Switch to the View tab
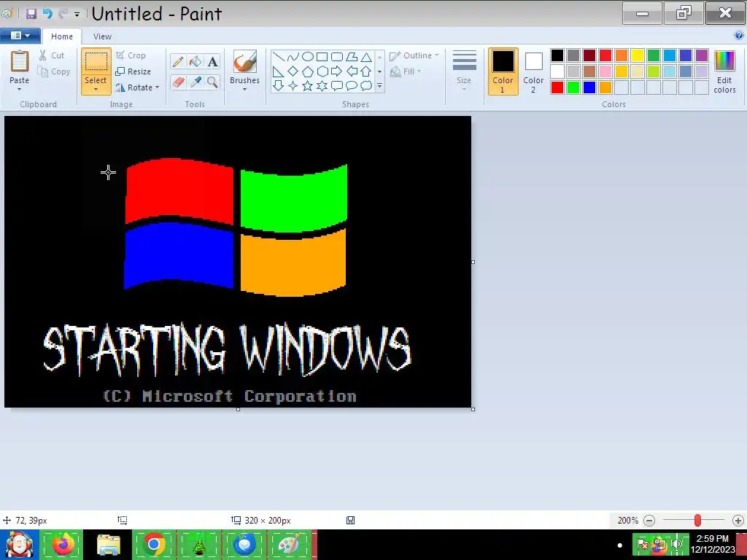The image size is (747, 560). [x=102, y=36]
